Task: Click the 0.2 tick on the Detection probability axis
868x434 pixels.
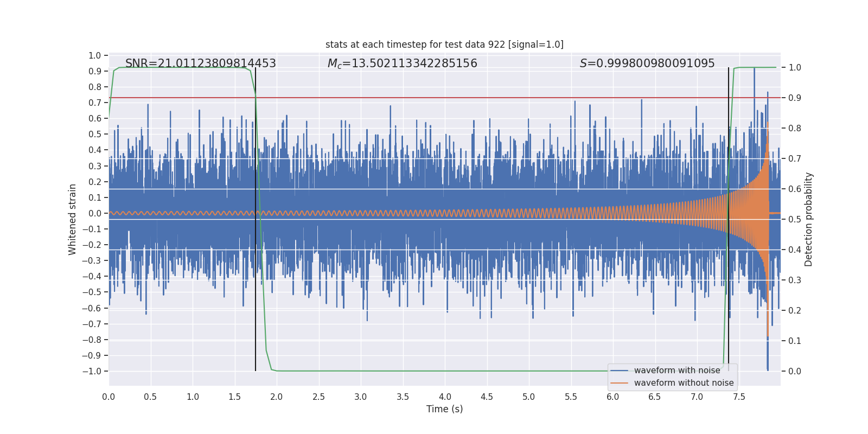Action: coord(795,311)
